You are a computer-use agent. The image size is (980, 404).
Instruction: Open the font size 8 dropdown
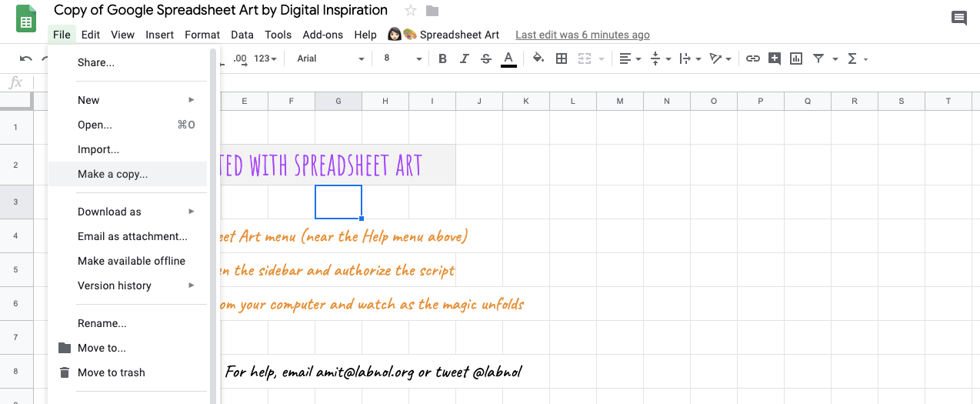(x=403, y=58)
